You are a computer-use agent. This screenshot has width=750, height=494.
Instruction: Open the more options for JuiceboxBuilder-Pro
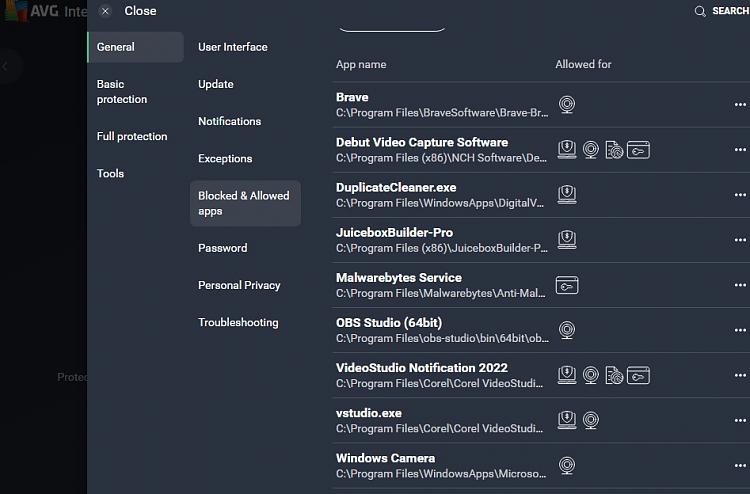click(740, 240)
